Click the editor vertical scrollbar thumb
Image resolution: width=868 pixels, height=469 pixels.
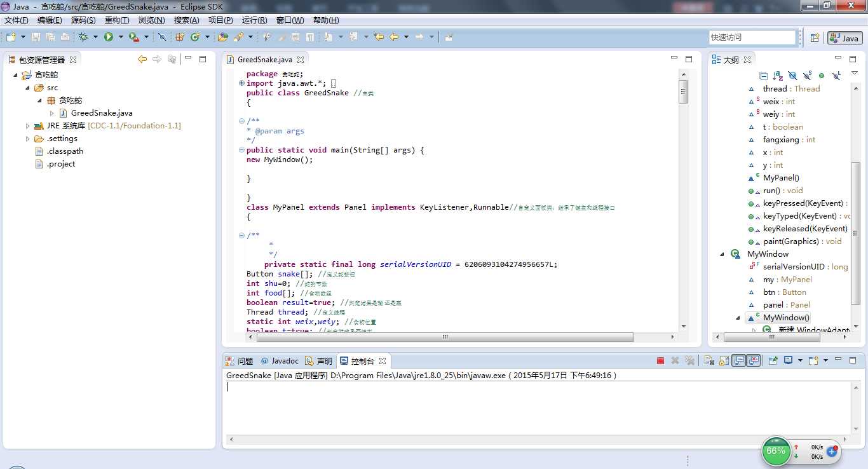[684, 92]
